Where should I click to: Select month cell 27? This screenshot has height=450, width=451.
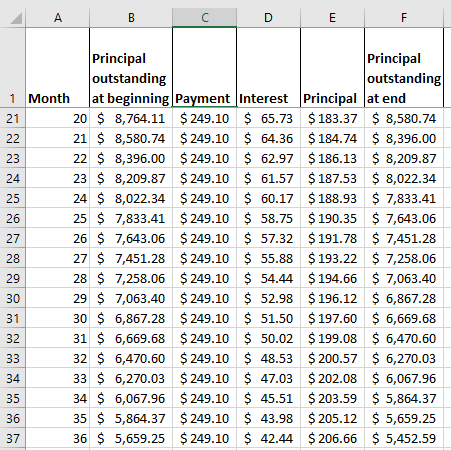pos(58,258)
